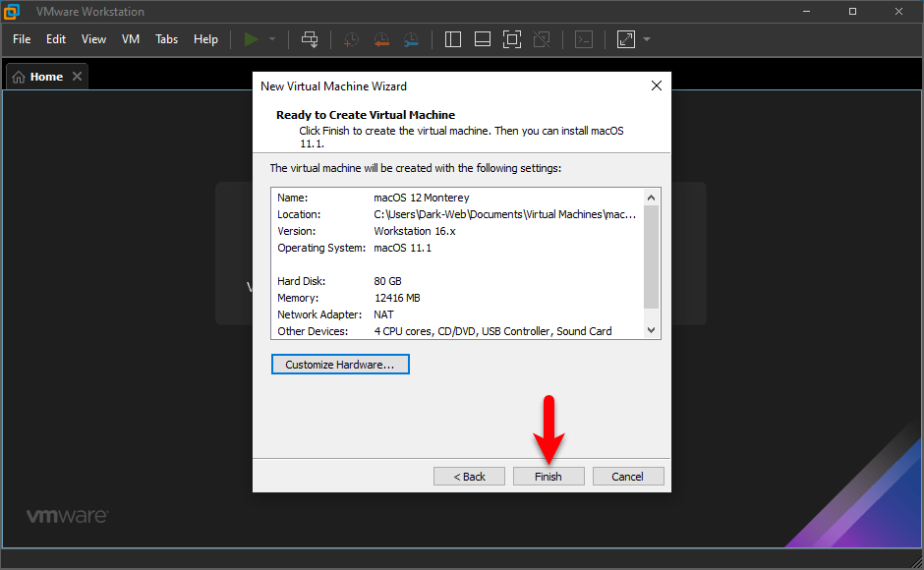Expand the stretch display dropdown arrow
The image size is (924, 570).
point(647,39)
